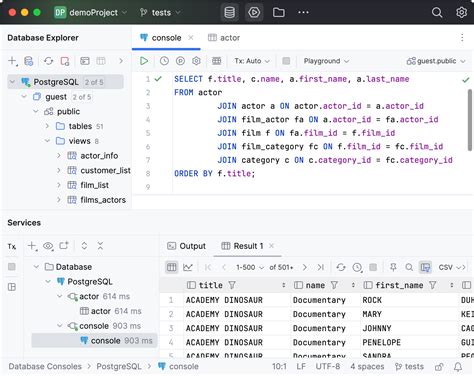Open tests branch dropdown

coord(160,13)
